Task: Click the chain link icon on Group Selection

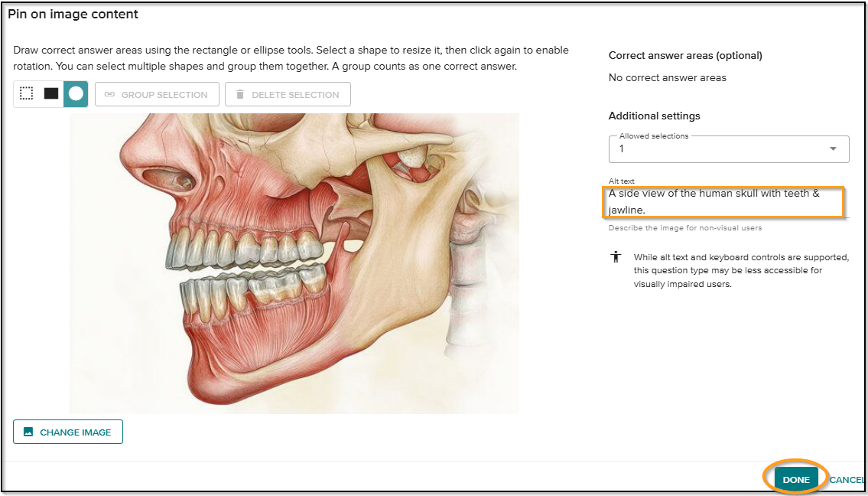Action: [x=112, y=94]
